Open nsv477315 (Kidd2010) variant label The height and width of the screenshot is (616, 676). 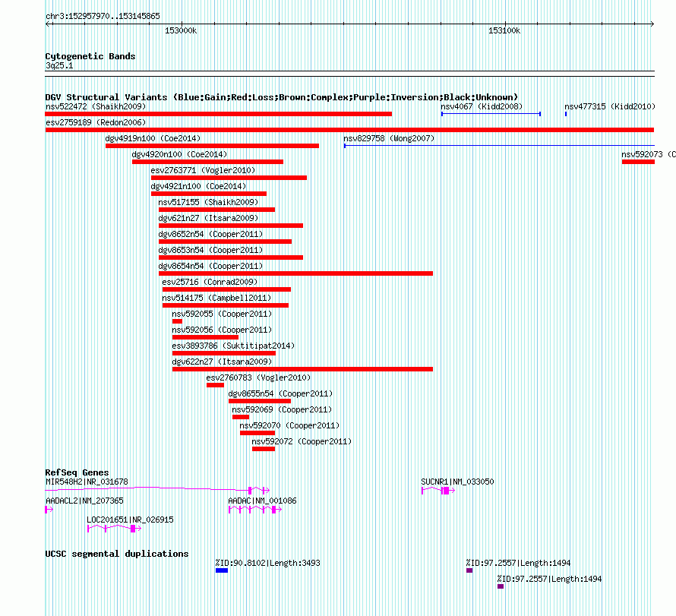tap(610, 106)
